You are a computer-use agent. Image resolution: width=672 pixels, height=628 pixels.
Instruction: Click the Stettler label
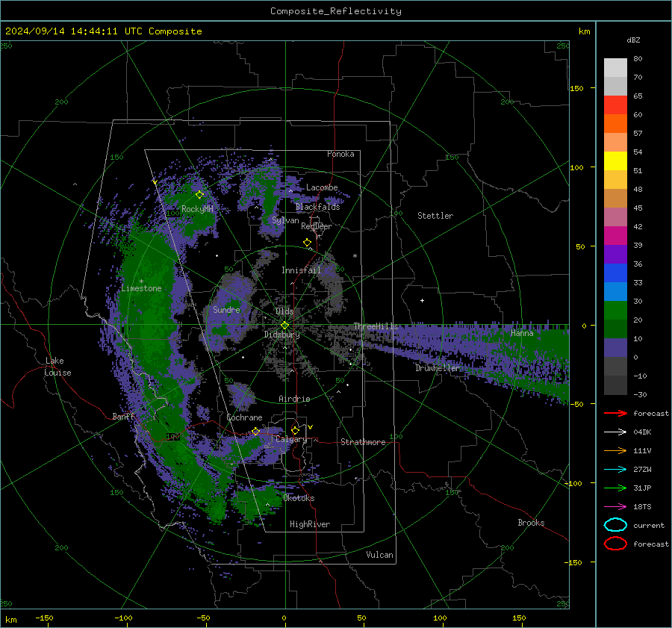tap(435, 216)
